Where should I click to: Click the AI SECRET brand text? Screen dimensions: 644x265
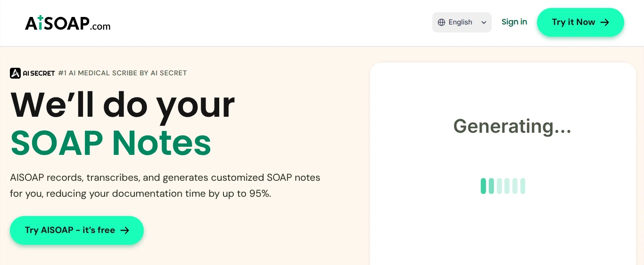tap(39, 73)
